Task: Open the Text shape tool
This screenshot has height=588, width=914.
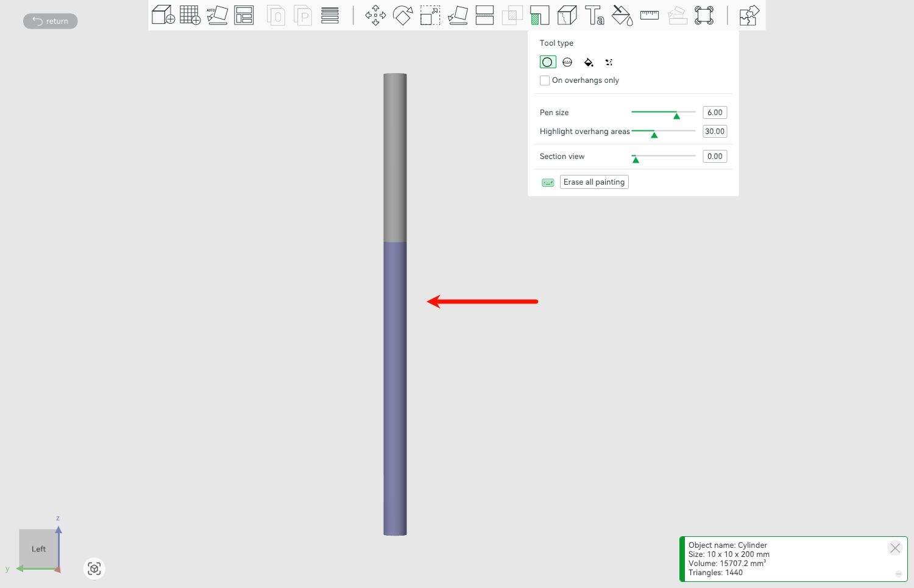Action: point(594,15)
